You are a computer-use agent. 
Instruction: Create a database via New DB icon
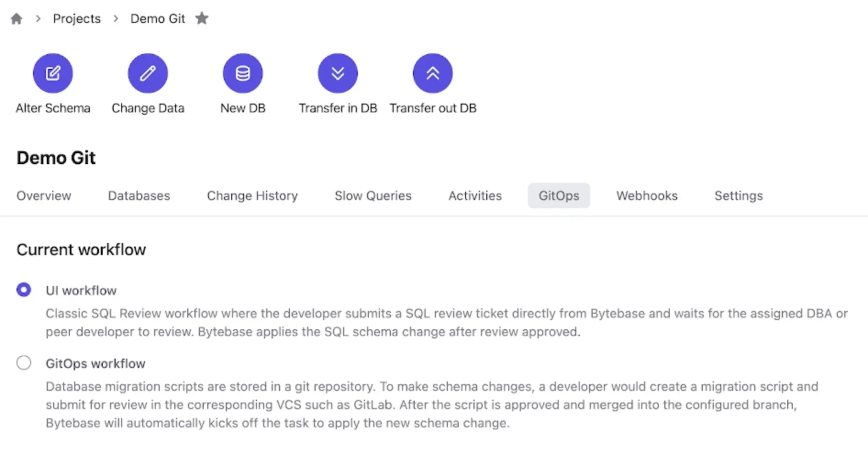242,72
